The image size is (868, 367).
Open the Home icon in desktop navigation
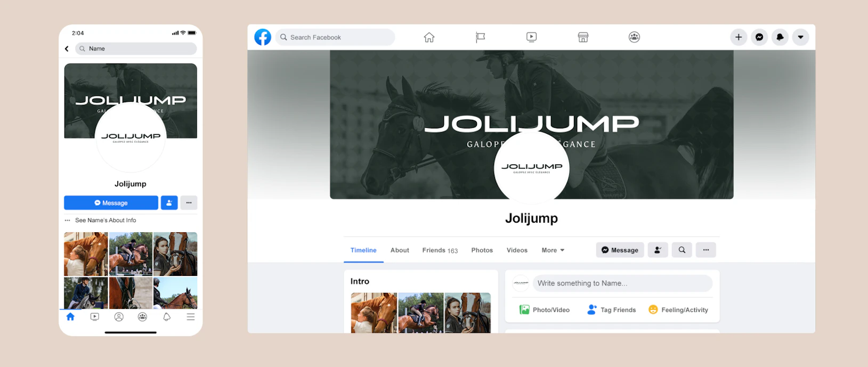coord(429,37)
